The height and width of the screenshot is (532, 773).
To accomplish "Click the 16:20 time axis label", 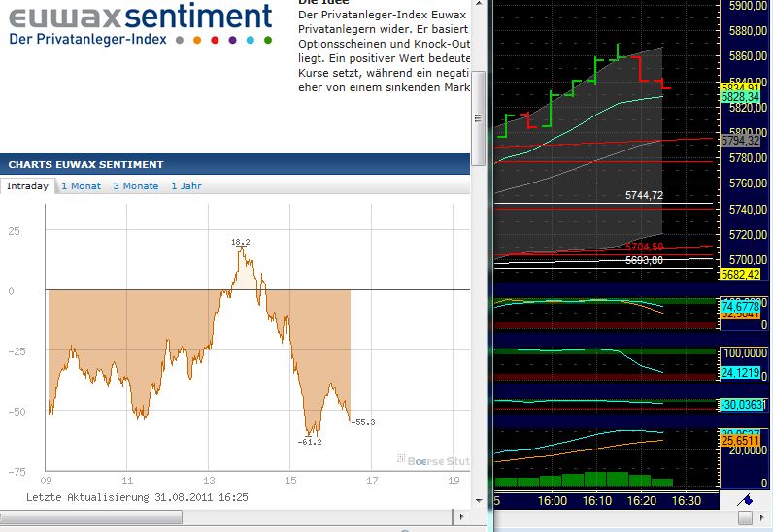I will tap(641, 500).
